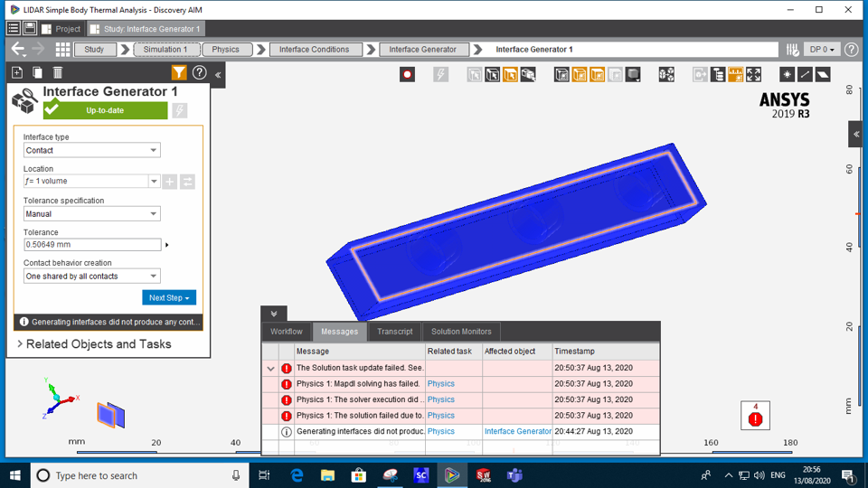
Task: Collapse the messages panel chevron
Action: point(273,314)
